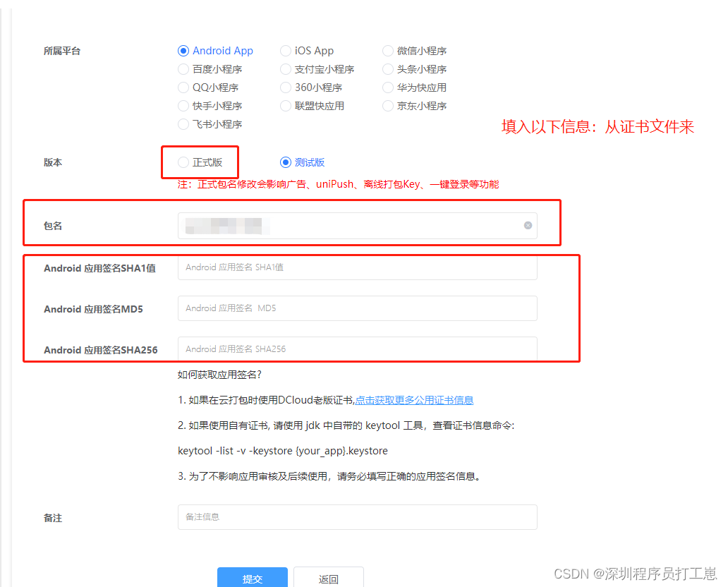Select the iOS App platform option
The image size is (728, 587).
point(286,51)
